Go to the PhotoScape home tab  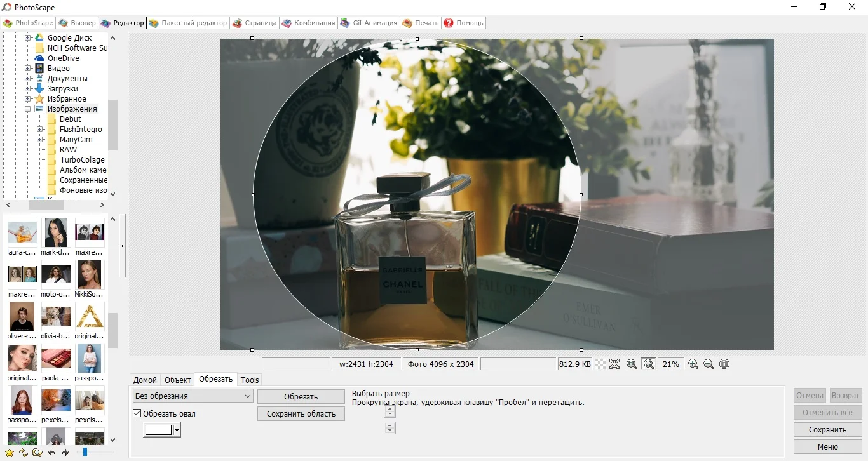click(x=28, y=23)
